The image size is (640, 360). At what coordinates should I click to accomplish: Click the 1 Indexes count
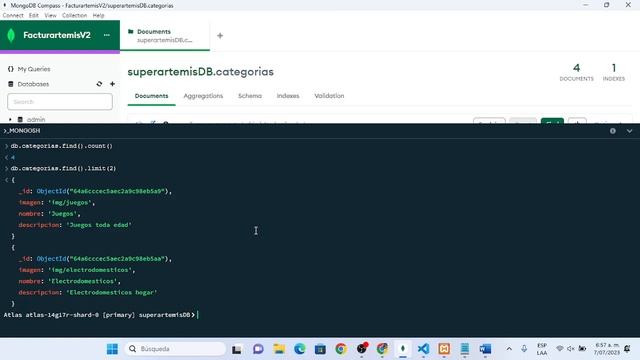coord(613,72)
